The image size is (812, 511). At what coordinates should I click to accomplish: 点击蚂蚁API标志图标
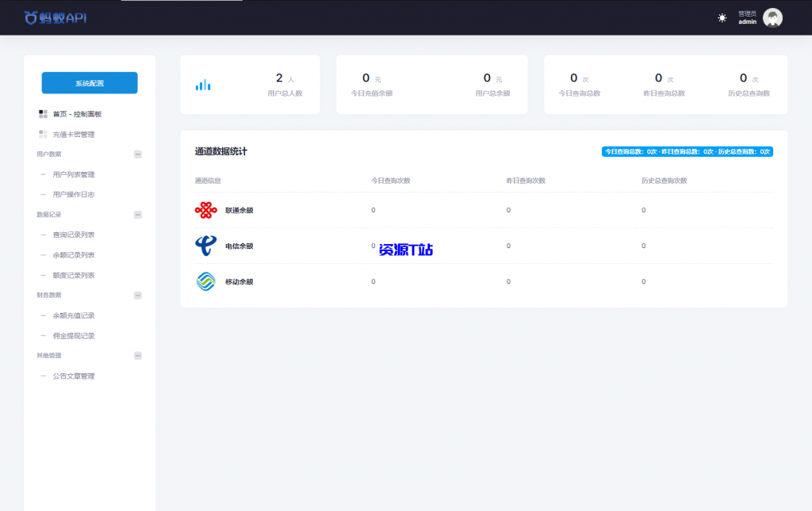30,17
